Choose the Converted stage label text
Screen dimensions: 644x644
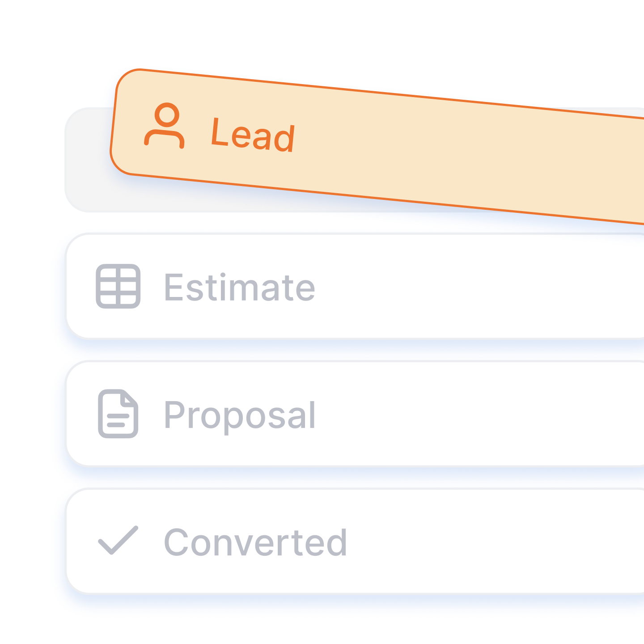(x=255, y=542)
